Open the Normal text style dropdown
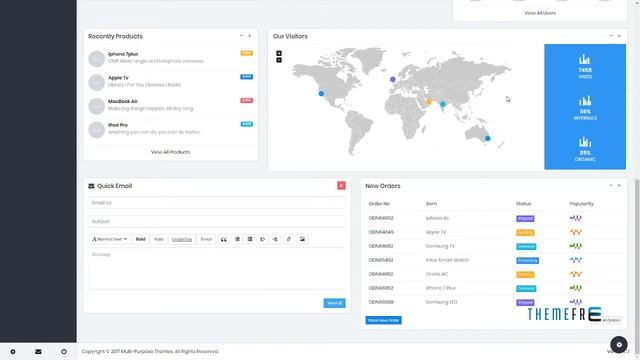This screenshot has width=640, height=360. [x=109, y=239]
